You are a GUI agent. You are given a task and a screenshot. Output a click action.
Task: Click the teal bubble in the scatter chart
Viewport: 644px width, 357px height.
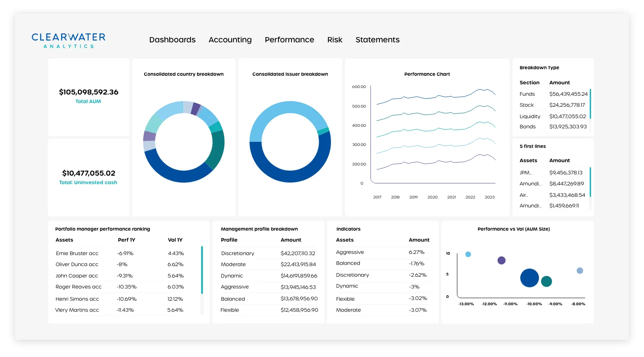point(546,281)
